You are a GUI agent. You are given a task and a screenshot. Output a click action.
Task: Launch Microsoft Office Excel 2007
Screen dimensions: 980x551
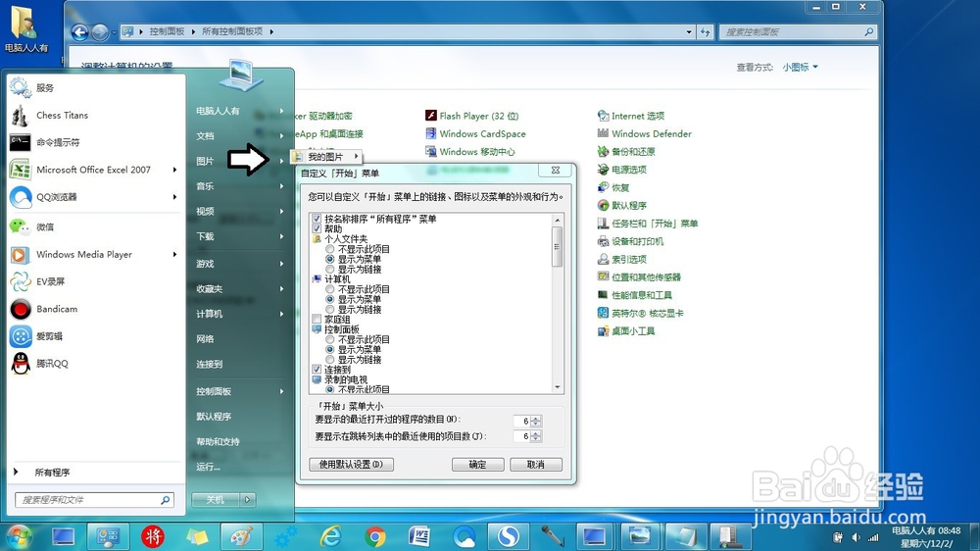[x=93, y=170]
